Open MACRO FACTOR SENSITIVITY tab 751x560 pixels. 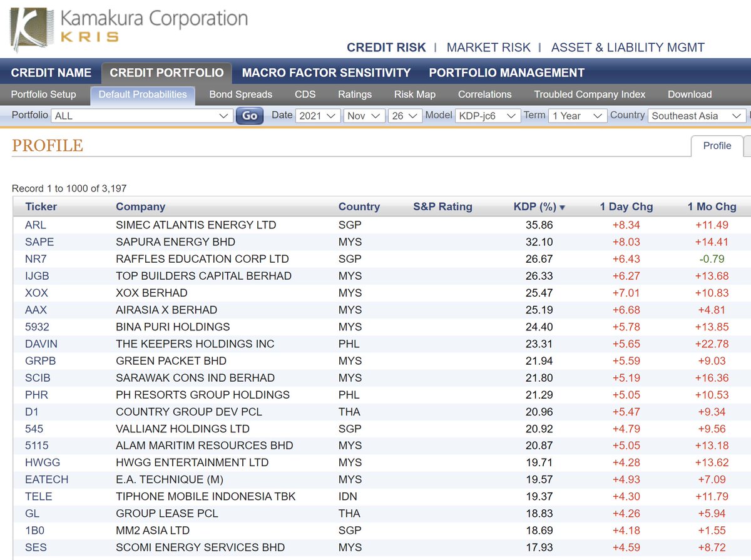pyautogui.click(x=326, y=73)
